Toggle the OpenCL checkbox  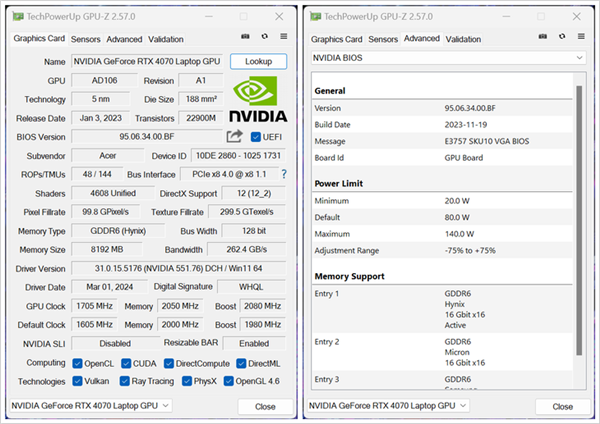point(79,363)
